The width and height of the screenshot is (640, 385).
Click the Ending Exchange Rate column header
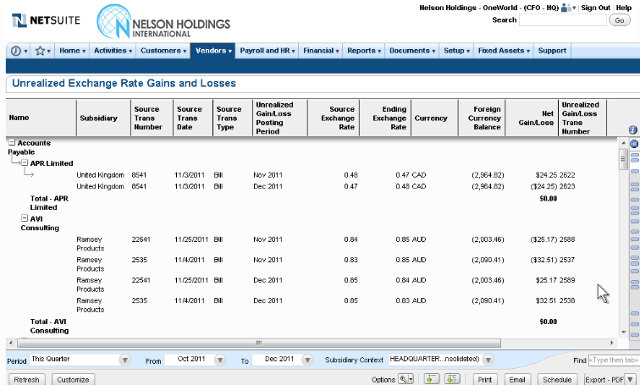tap(386, 118)
